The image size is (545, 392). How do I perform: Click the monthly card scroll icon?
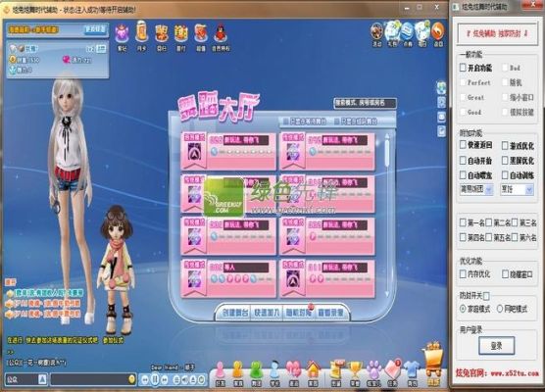141,32
